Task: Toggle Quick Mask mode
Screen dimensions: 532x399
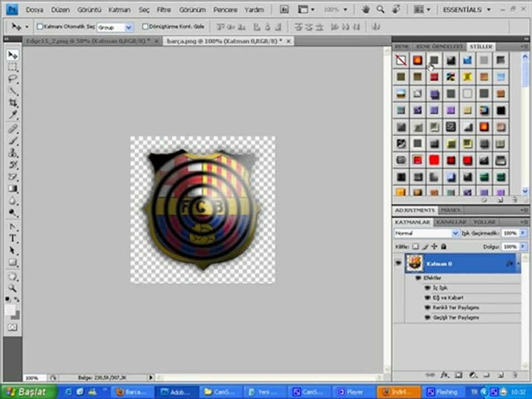Action: click(x=13, y=328)
